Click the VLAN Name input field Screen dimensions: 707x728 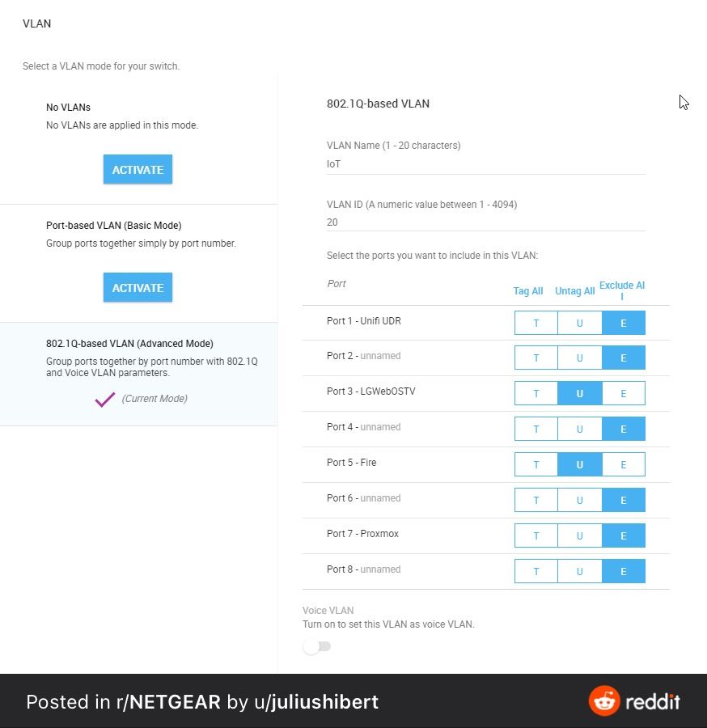pos(485,163)
